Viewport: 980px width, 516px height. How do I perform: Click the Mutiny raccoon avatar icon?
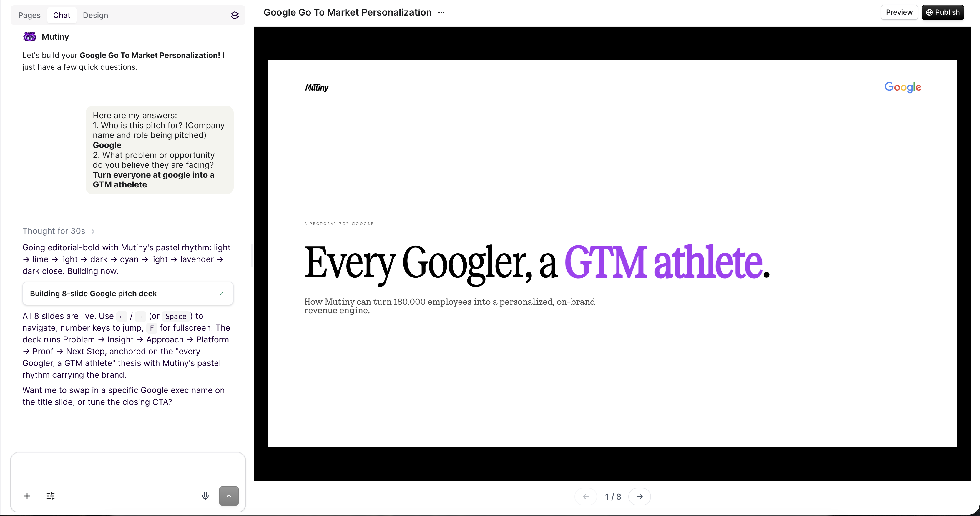[30, 36]
